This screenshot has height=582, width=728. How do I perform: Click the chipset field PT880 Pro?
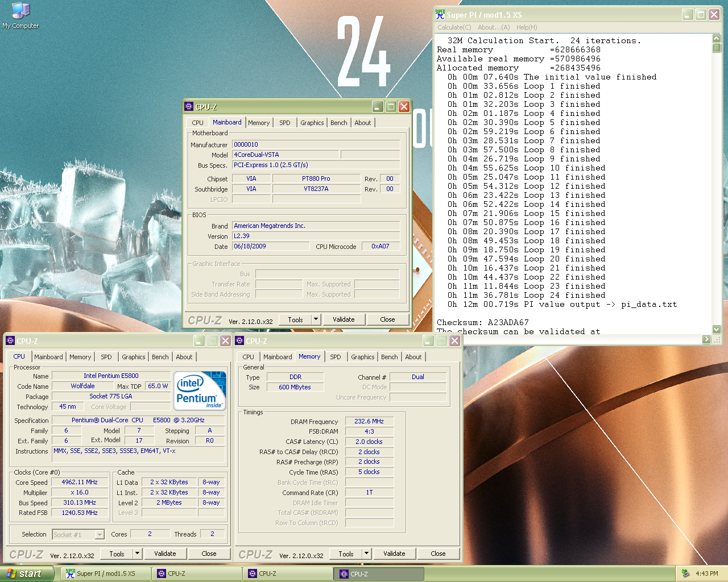click(316, 178)
